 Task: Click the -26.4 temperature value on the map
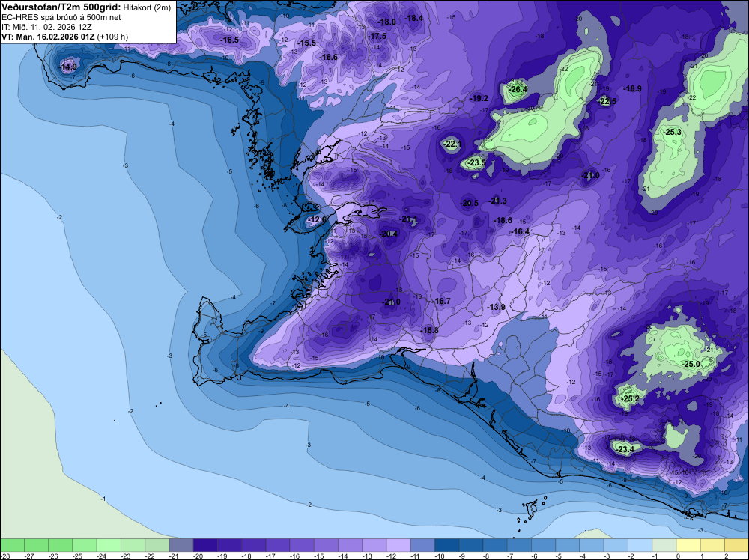tap(518, 89)
